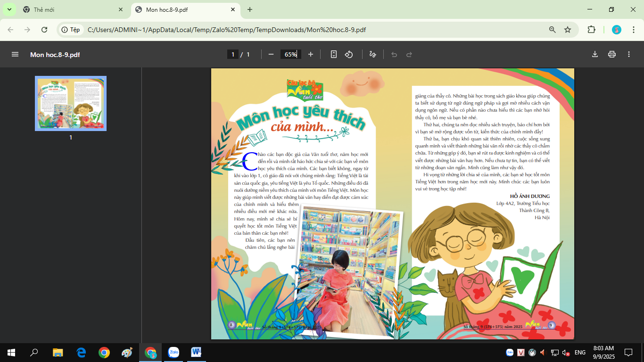Zoom out with the minus button

tap(271, 54)
